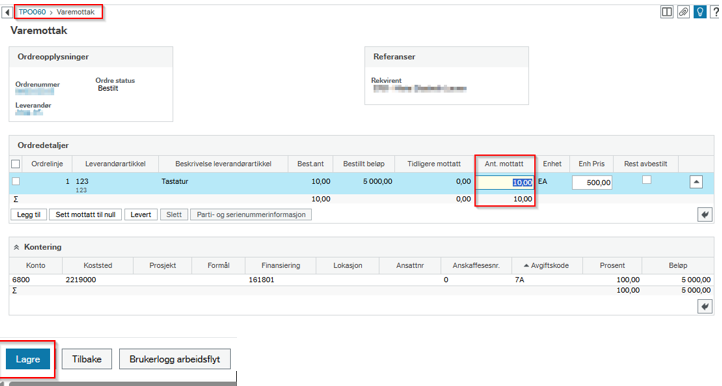Click the Konto column header
This screenshot has width=722, height=386.
pyautogui.click(x=35, y=265)
